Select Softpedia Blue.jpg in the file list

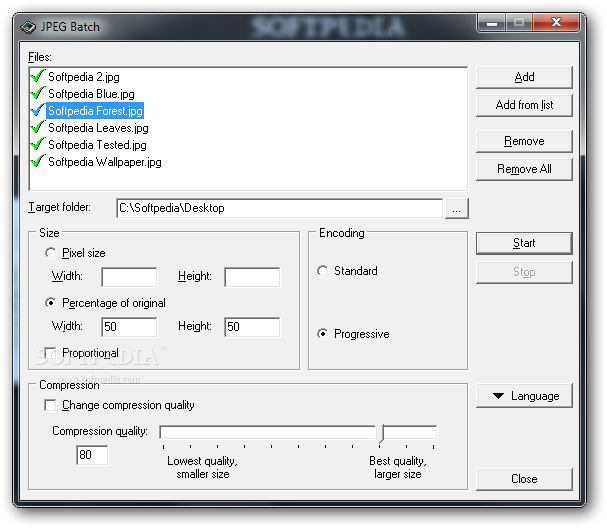(91, 94)
